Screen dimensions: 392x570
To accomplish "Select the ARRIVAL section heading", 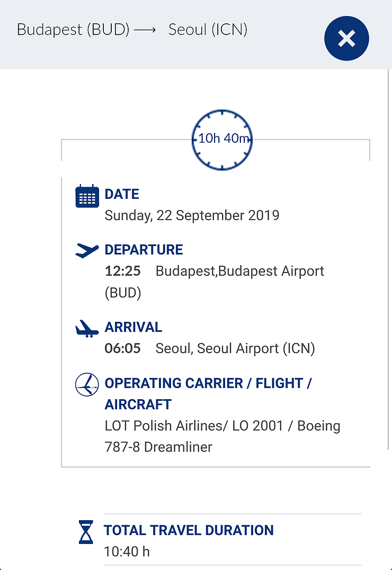I will [x=133, y=327].
